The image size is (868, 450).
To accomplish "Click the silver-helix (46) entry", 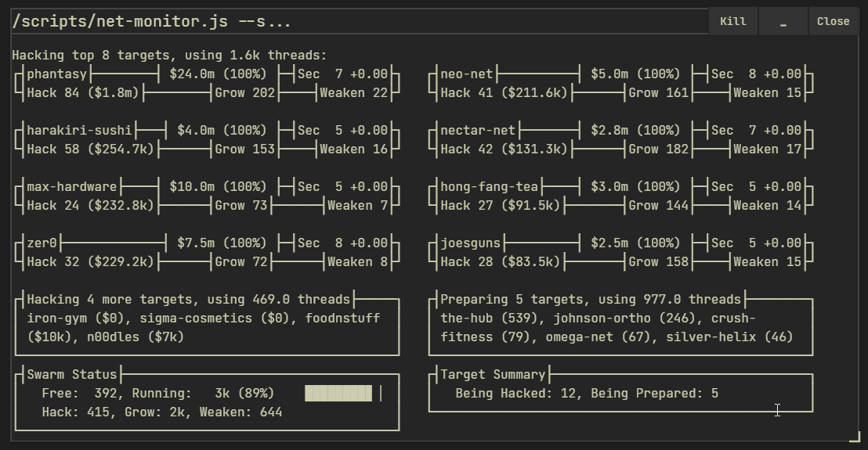I will (729, 337).
